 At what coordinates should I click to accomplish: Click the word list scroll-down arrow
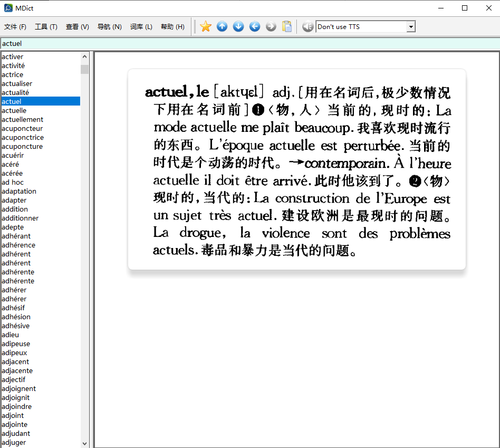pos(85,443)
